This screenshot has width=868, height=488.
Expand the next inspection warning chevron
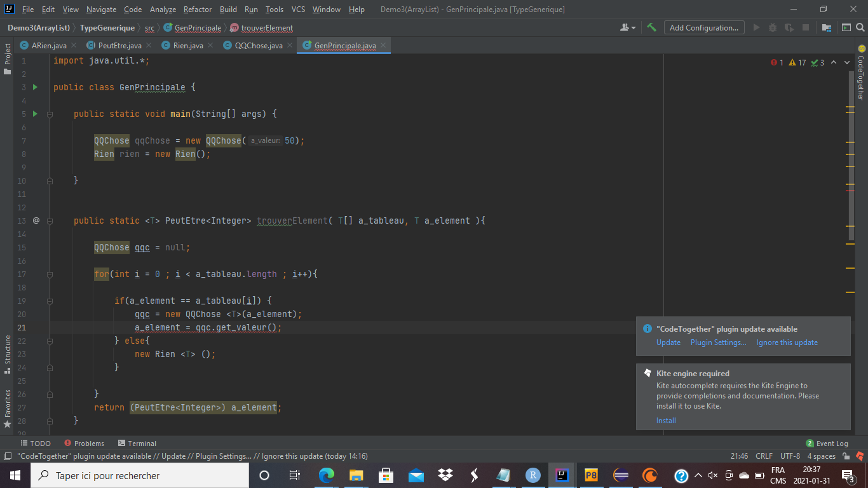[847, 62]
